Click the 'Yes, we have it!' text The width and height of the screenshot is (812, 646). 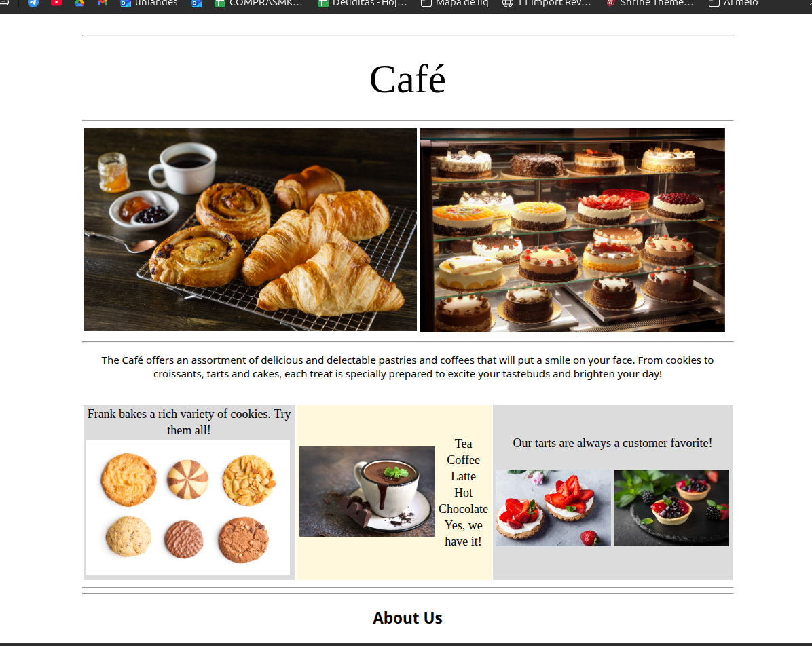tap(464, 533)
